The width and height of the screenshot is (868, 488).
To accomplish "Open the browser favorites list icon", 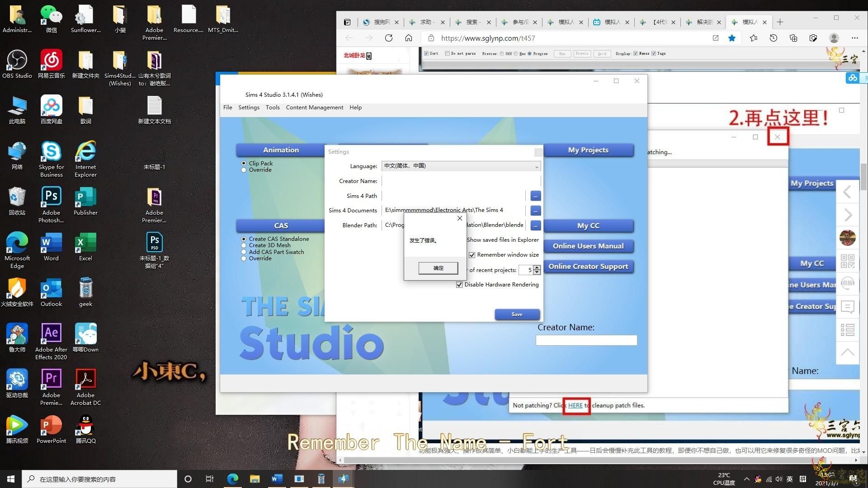I will (753, 38).
